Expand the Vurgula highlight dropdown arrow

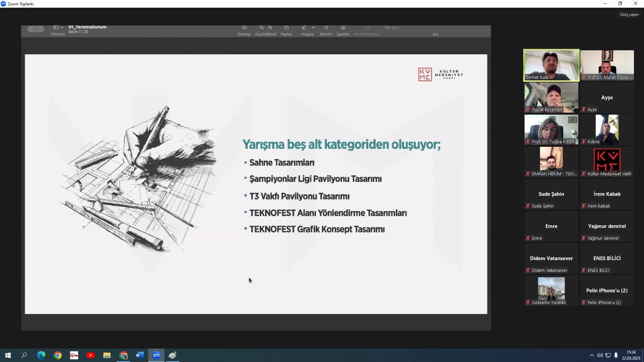click(313, 28)
